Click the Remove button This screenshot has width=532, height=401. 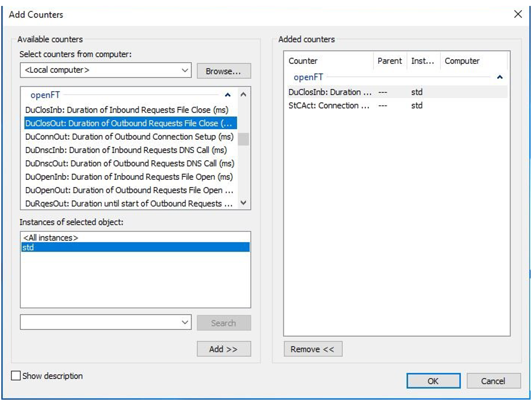click(313, 349)
